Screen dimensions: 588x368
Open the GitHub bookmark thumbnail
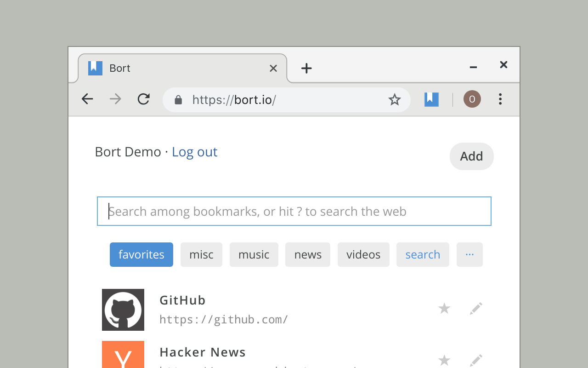tap(123, 310)
